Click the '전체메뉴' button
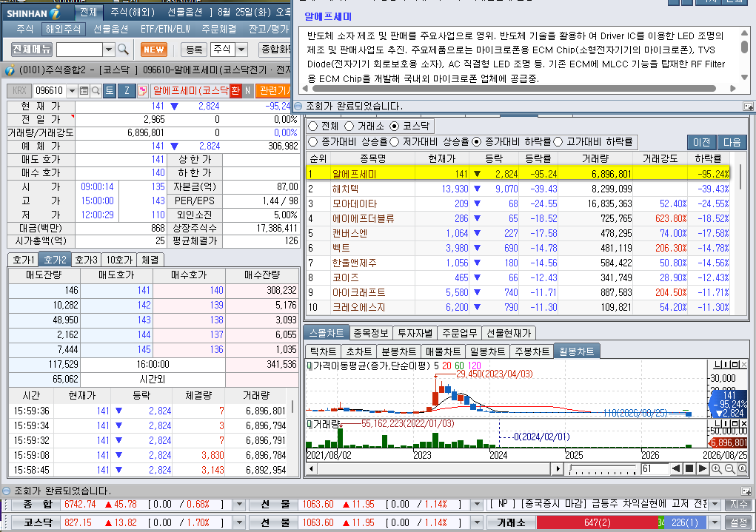 click(x=32, y=49)
